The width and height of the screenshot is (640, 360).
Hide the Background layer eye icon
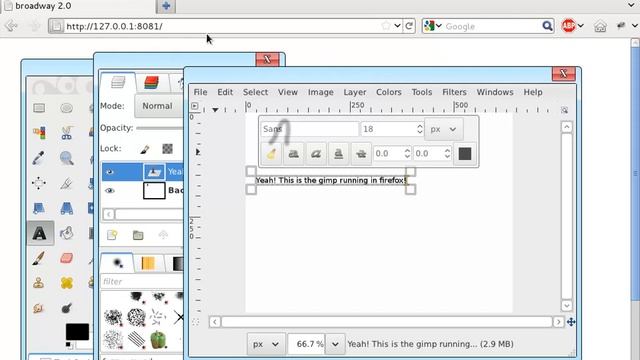point(109,191)
